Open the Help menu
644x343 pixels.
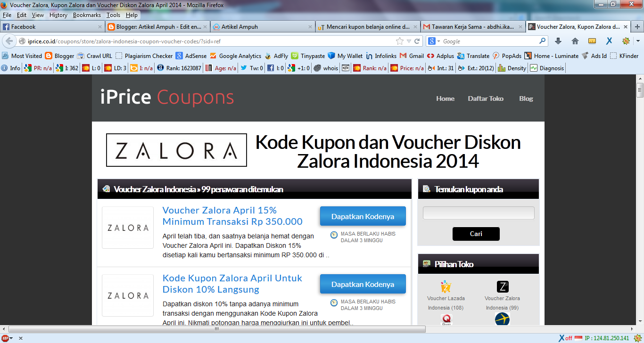point(132,15)
